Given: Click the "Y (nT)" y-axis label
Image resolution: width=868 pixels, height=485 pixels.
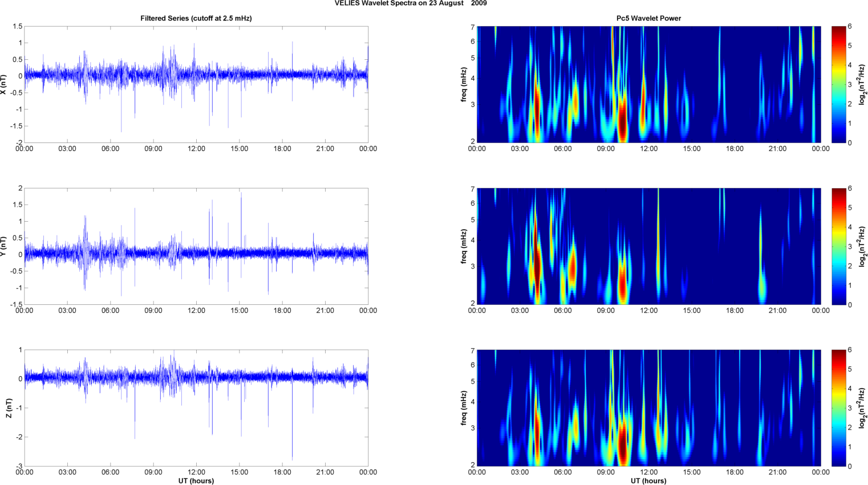Looking at the screenshot, I should 3,246.
